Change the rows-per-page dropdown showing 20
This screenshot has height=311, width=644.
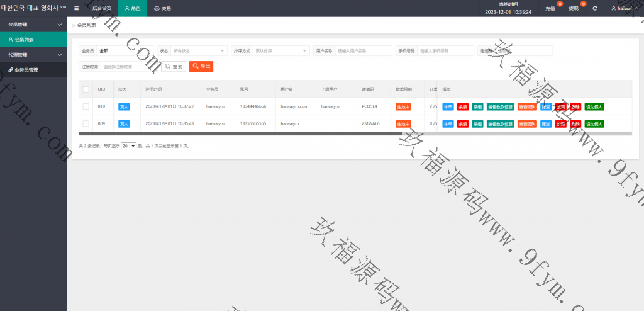coord(128,145)
